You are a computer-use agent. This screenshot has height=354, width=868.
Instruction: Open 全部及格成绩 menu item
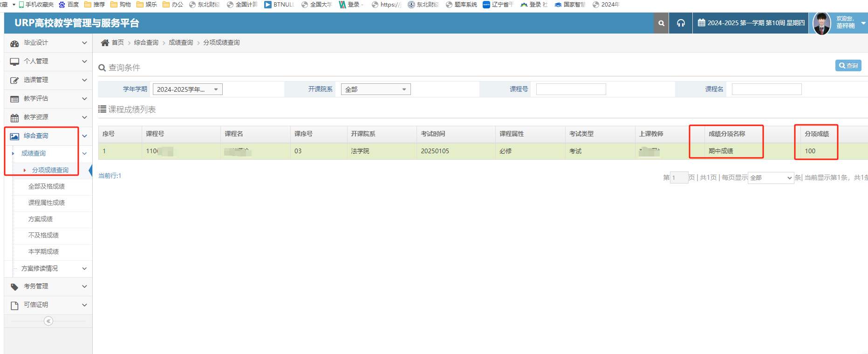point(47,186)
